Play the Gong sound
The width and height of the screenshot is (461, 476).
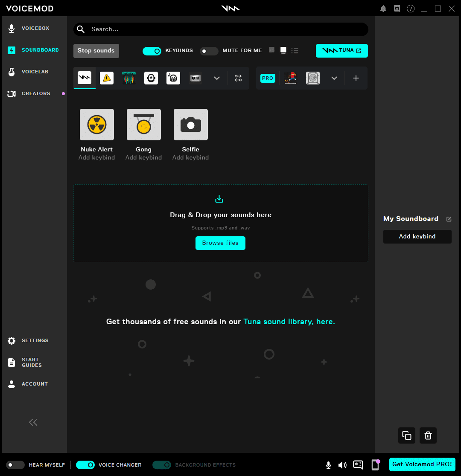coord(144,125)
